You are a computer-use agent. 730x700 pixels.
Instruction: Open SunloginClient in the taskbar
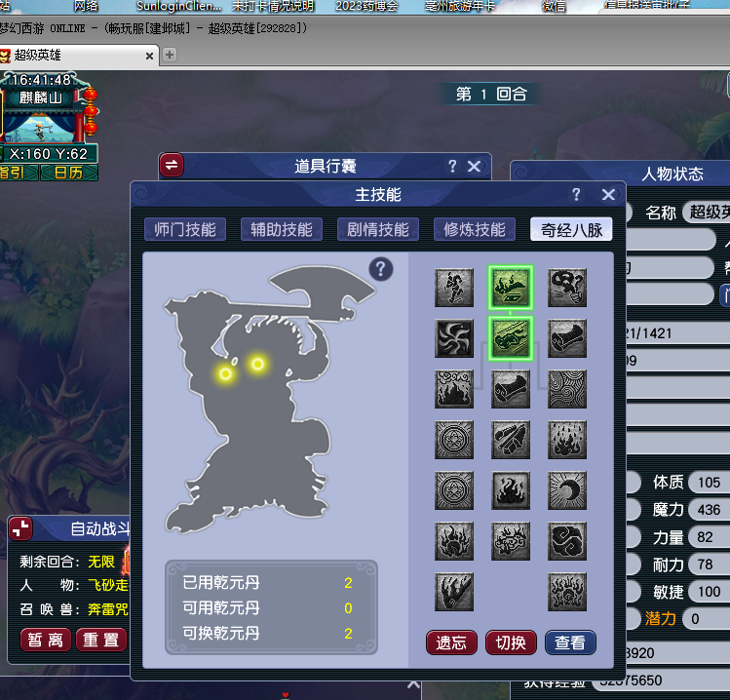pos(178,6)
